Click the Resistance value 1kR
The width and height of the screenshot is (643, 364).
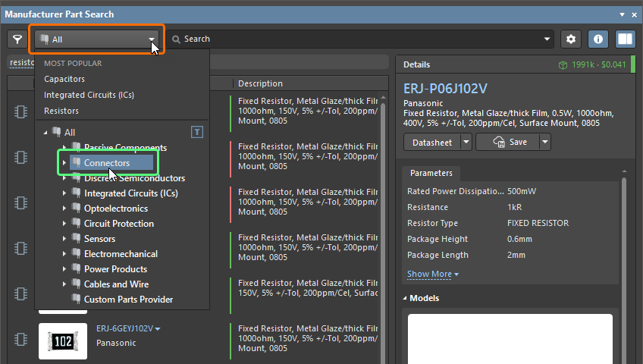point(515,207)
